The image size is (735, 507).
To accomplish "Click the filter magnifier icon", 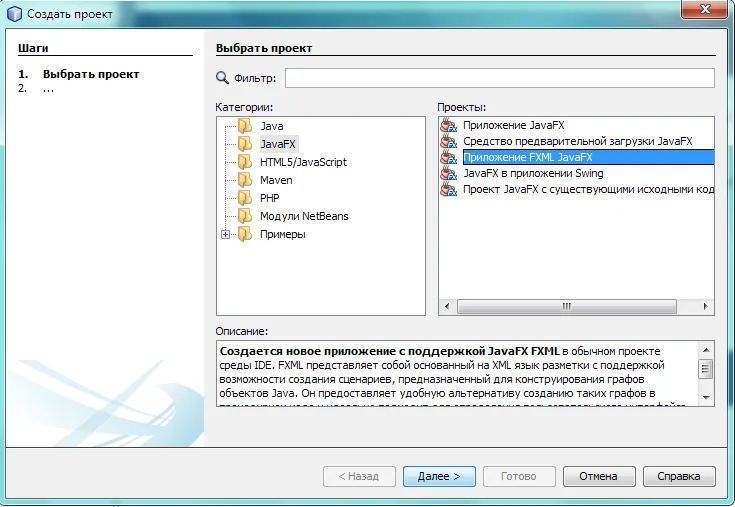I will (222, 78).
